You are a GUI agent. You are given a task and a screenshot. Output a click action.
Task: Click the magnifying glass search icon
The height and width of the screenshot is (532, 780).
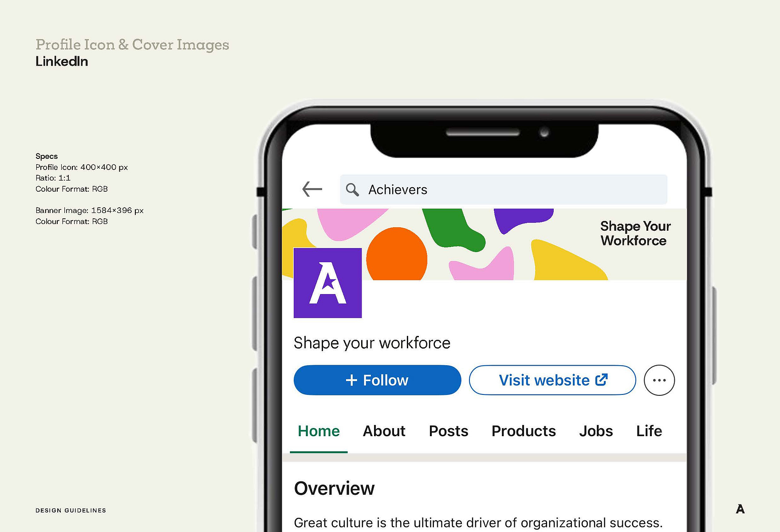point(352,189)
